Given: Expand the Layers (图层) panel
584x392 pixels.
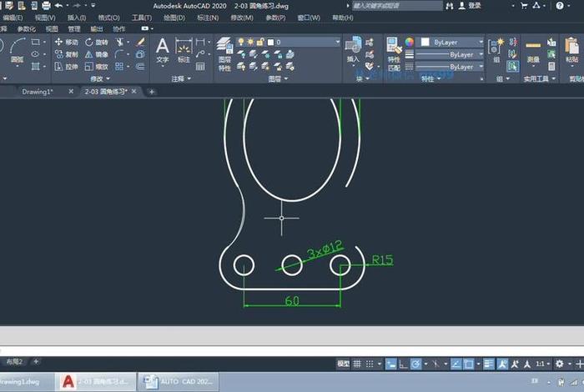Looking at the screenshot, I should [x=278, y=78].
